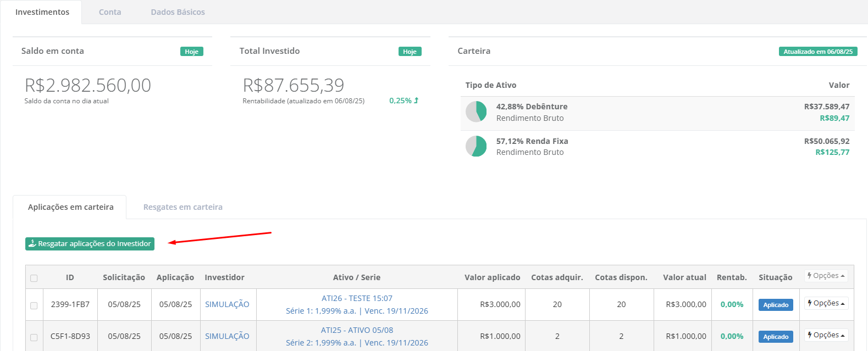Open the ATI26 - TESTE 15:07 asset link
This screenshot has height=351, width=868.
[x=357, y=298]
